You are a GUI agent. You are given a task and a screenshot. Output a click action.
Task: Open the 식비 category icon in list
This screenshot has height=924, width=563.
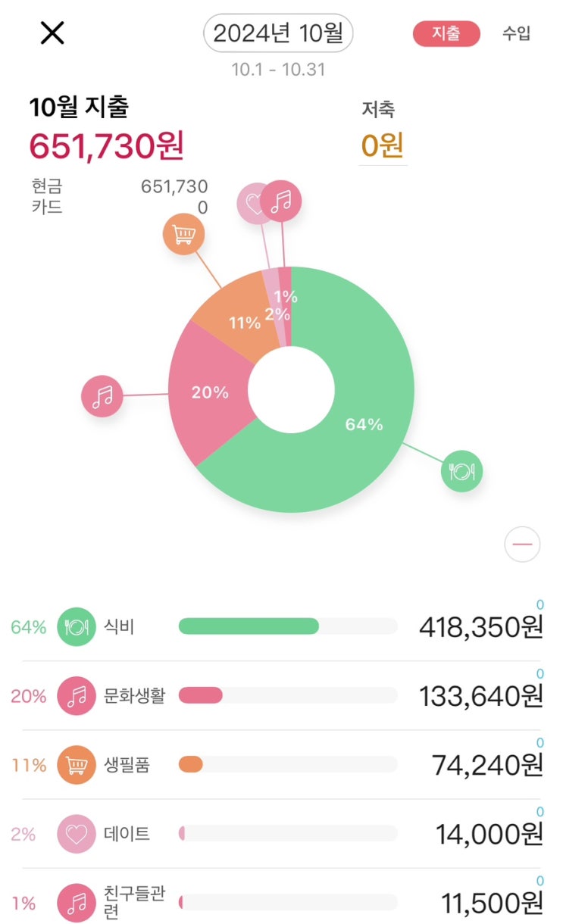76,627
